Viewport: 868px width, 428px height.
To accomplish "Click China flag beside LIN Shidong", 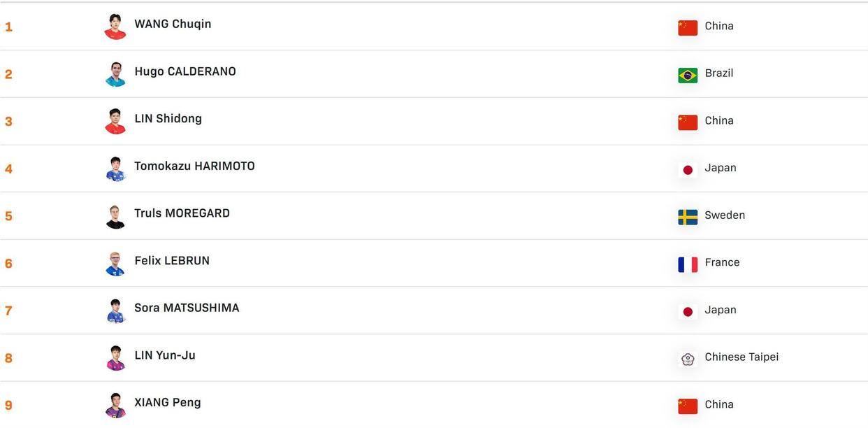I will (688, 122).
